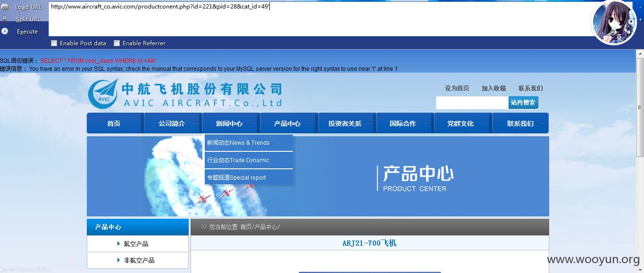Enable Referrer checkbox
This screenshot has height=273, width=644.
(117, 43)
